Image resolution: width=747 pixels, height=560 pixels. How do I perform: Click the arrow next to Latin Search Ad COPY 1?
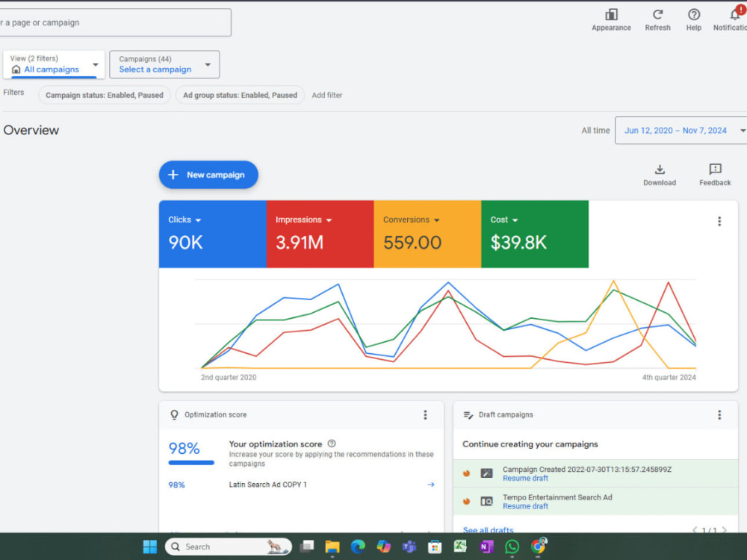pos(431,485)
